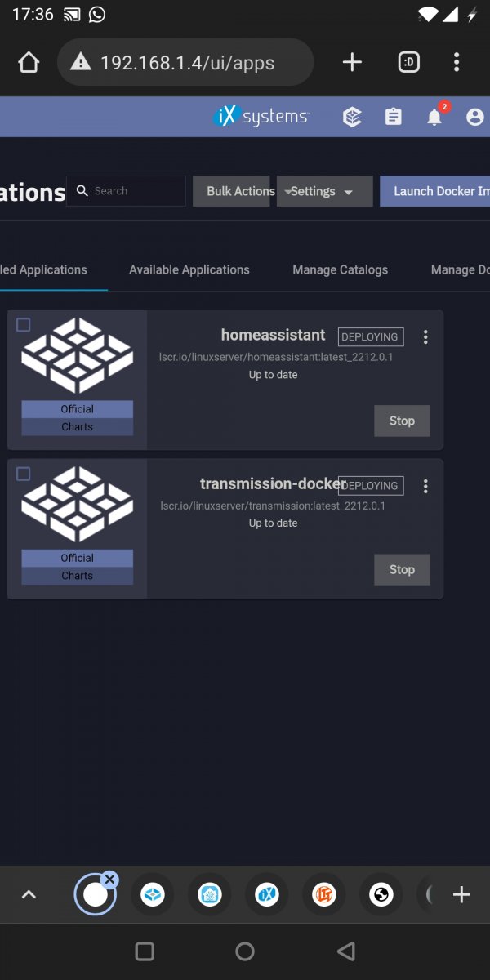This screenshot has width=490, height=980.
Task: Click the homeassistant app title
Action: point(273,335)
